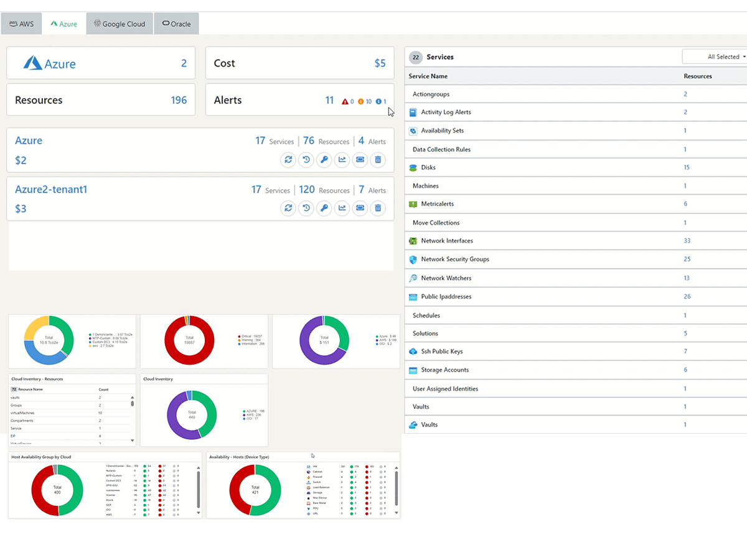Switch to the AWS tab

click(x=21, y=23)
